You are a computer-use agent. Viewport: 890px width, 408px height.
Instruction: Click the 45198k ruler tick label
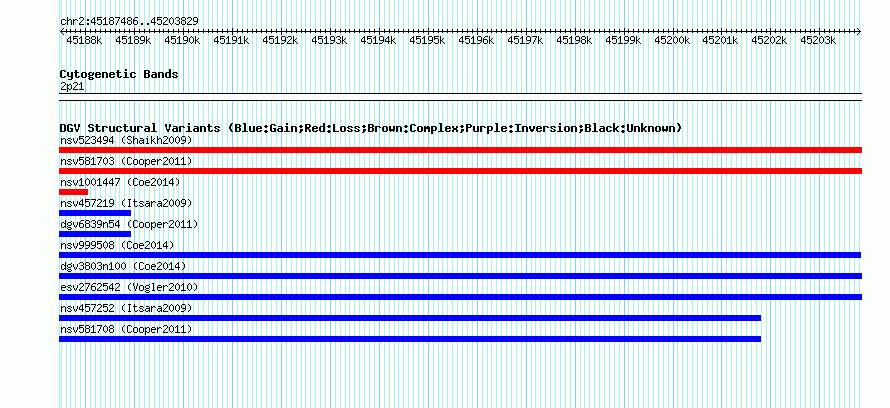point(574,40)
